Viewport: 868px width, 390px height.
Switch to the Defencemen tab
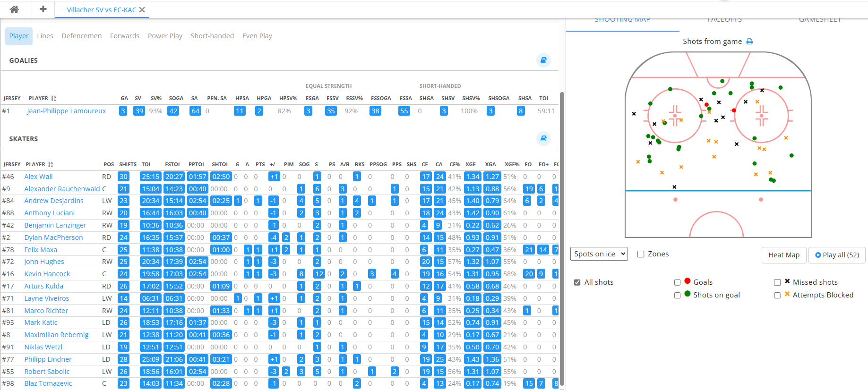(81, 36)
